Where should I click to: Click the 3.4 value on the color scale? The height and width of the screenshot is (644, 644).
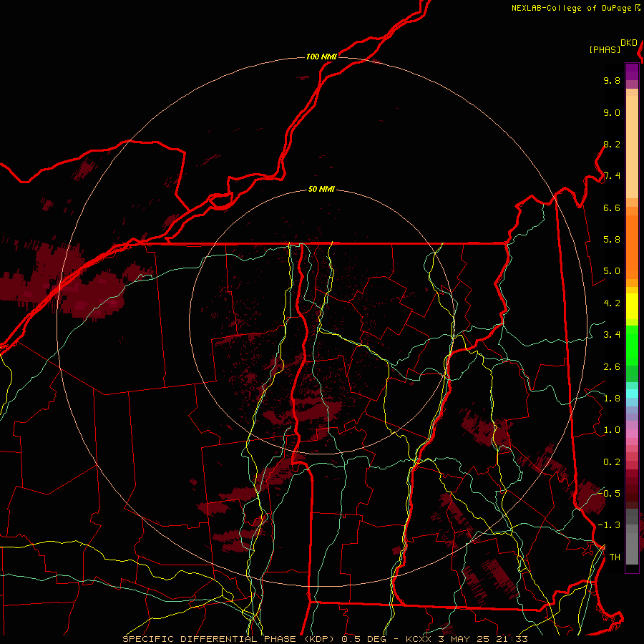click(612, 335)
